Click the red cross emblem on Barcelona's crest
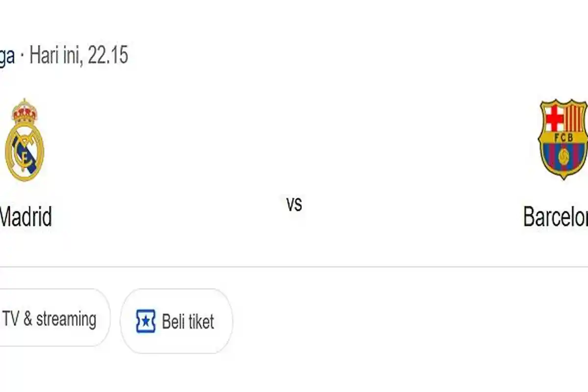The image size is (588, 392). coord(554,119)
